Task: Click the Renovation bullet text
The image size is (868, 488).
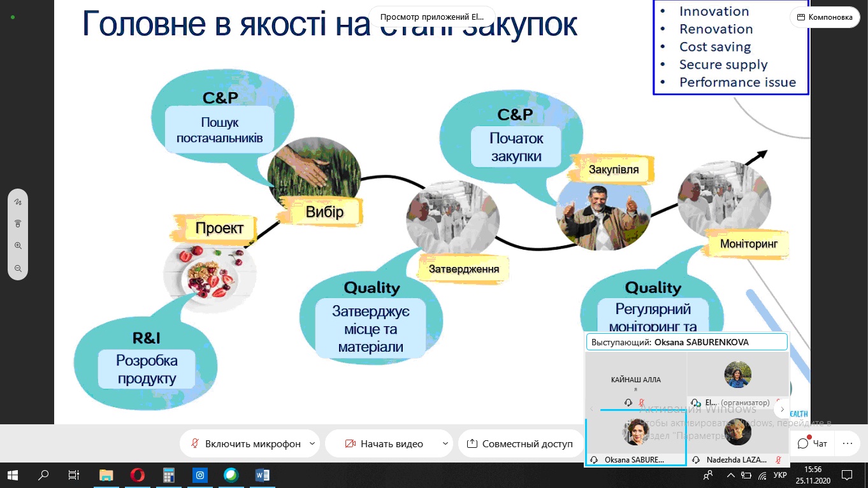Action: tap(716, 29)
